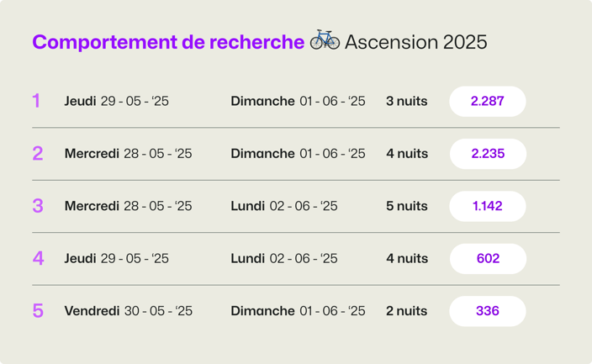Screen dimensions: 592x364
Task: Click the rank number 2
Action: 38,154
